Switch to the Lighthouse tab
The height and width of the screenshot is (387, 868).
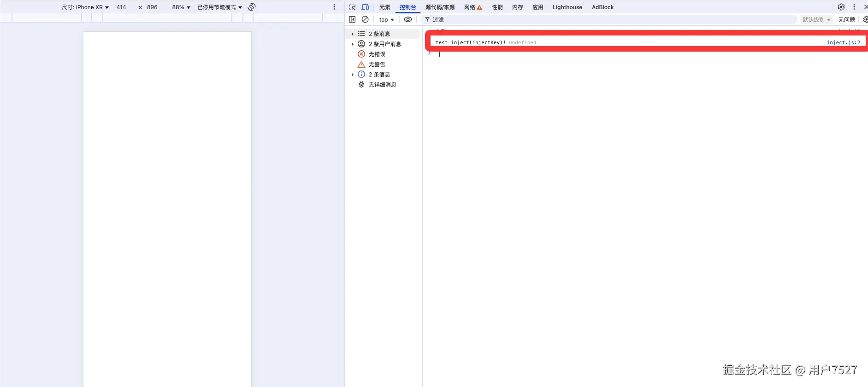[x=567, y=7]
